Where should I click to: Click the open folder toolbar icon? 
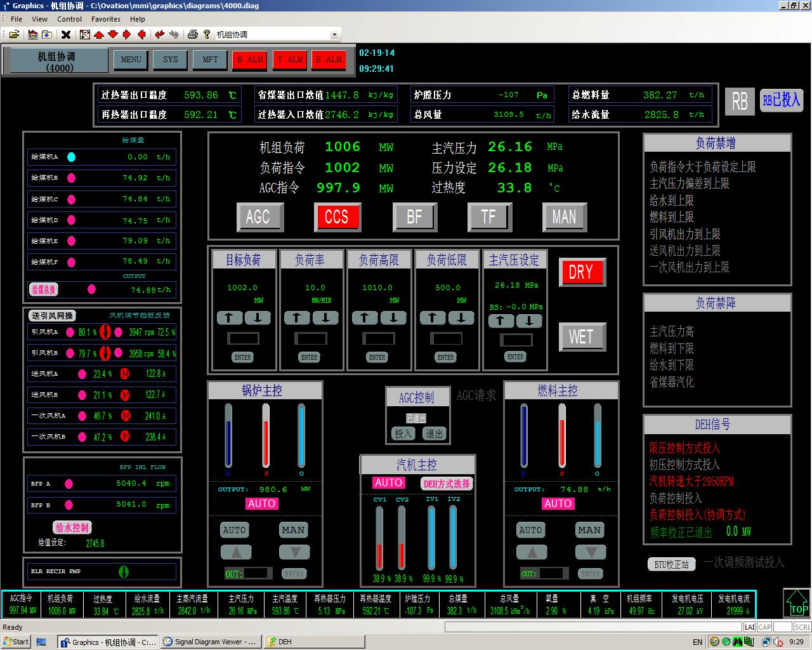14,34
